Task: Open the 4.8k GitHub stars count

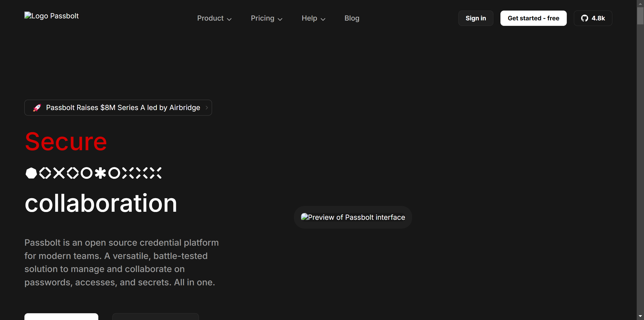Action: tap(598, 18)
